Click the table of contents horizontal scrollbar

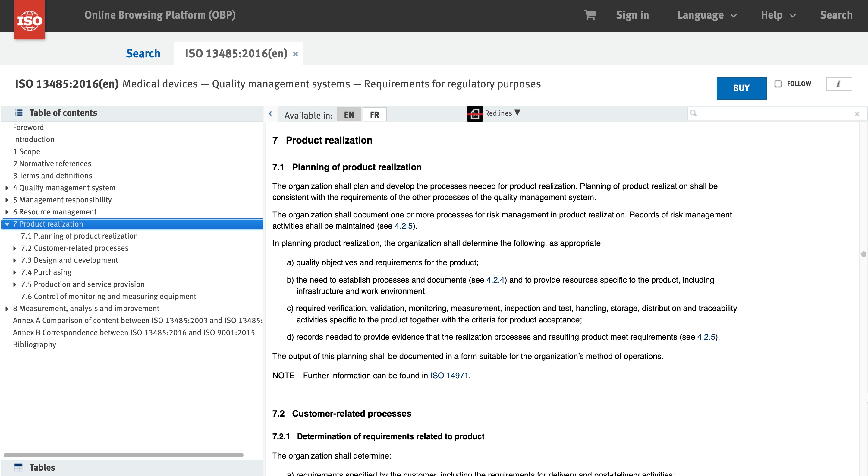[x=123, y=455]
